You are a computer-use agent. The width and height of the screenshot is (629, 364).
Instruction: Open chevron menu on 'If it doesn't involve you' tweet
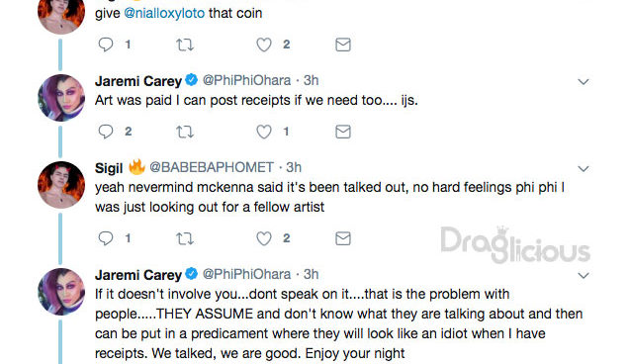pyautogui.click(x=583, y=276)
